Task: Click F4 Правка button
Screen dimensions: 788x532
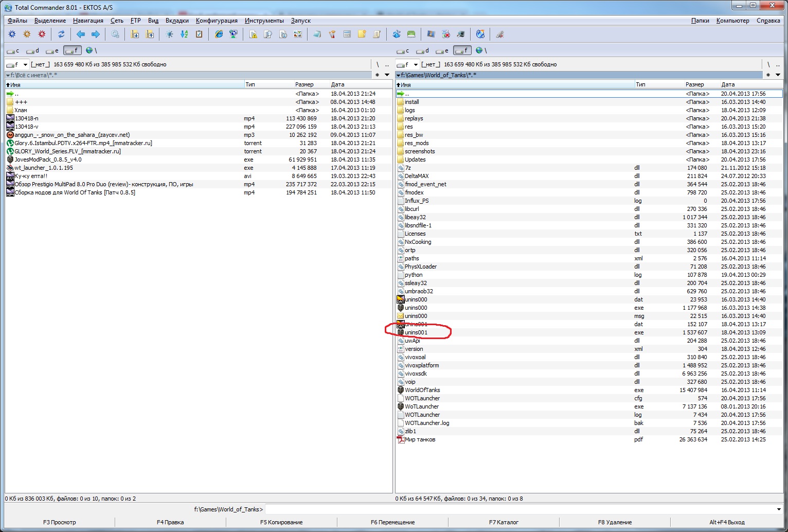Action: [170, 522]
